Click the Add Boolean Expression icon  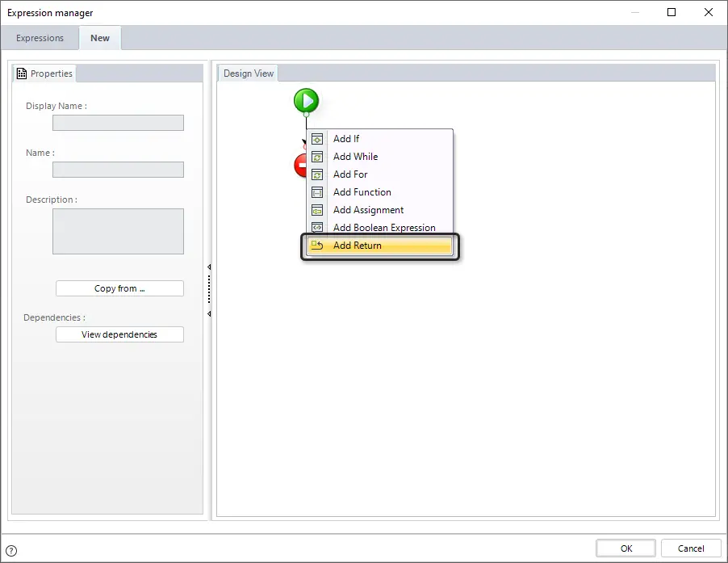[317, 228]
